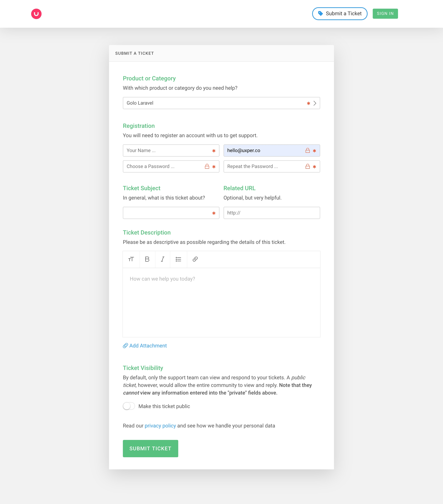Click the chevron arrow in product selector
This screenshot has height=504, width=443.
pos(315,103)
